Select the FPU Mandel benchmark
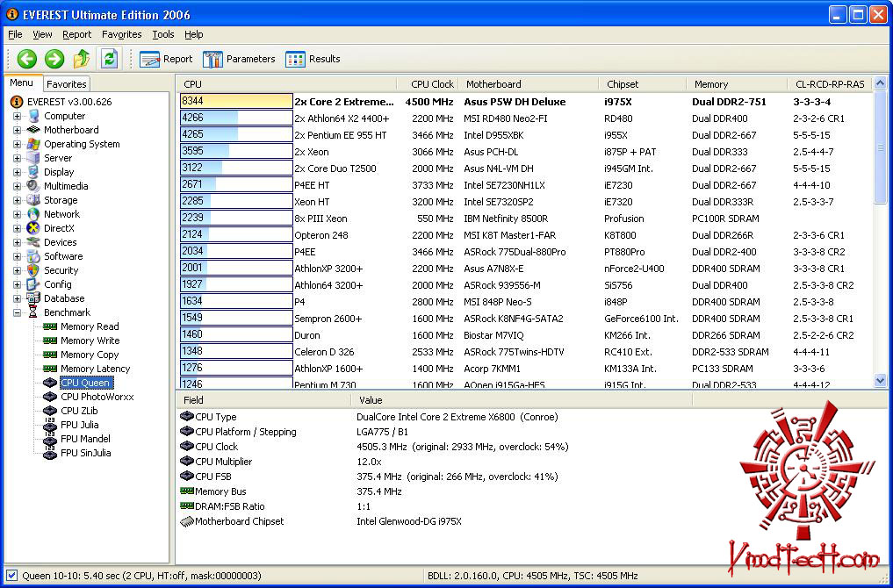Viewport: 893px width, 588px height. pos(85,439)
